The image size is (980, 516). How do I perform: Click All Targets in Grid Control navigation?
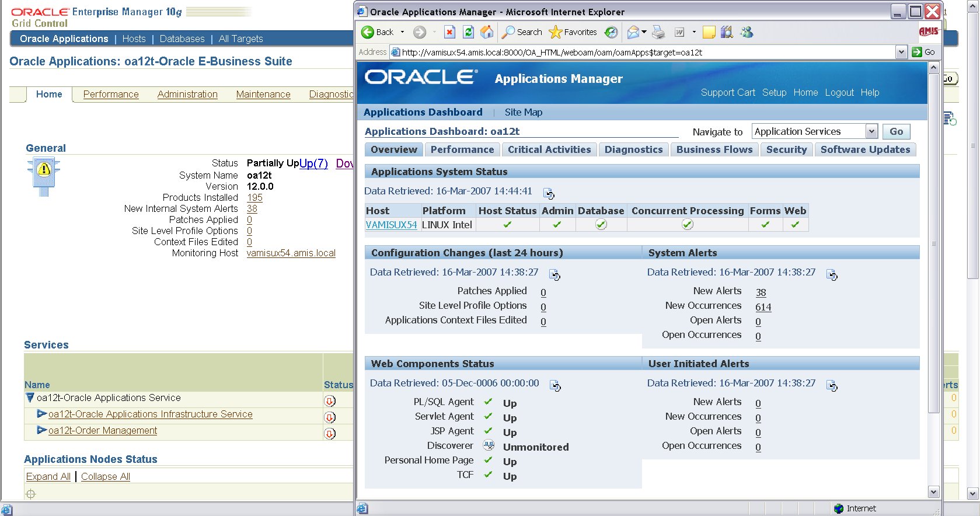(x=240, y=39)
